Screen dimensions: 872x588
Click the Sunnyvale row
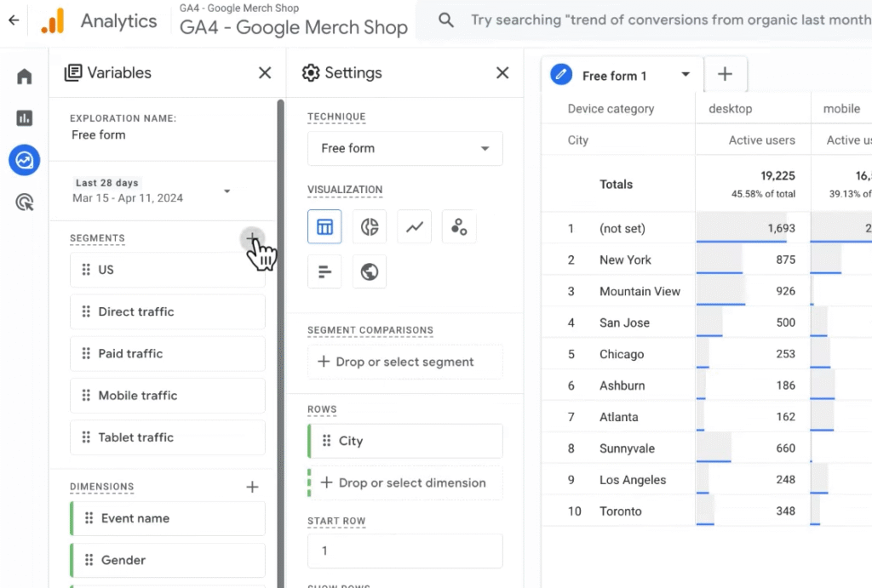(x=707, y=448)
